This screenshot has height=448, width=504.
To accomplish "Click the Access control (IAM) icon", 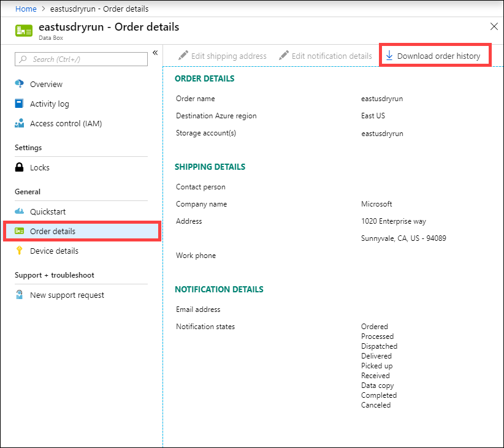I will pyautogui.click(x=20, y=123).
